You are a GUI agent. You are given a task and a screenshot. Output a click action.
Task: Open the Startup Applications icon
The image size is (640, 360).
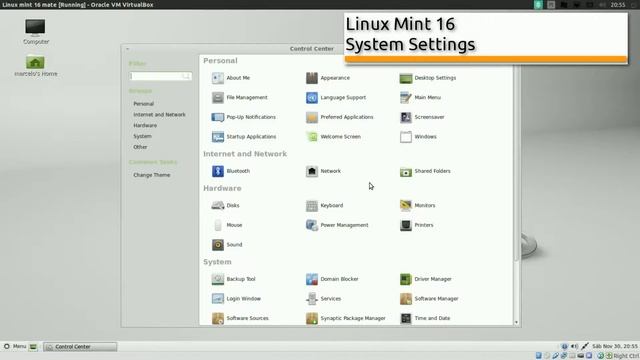[218, 137]
